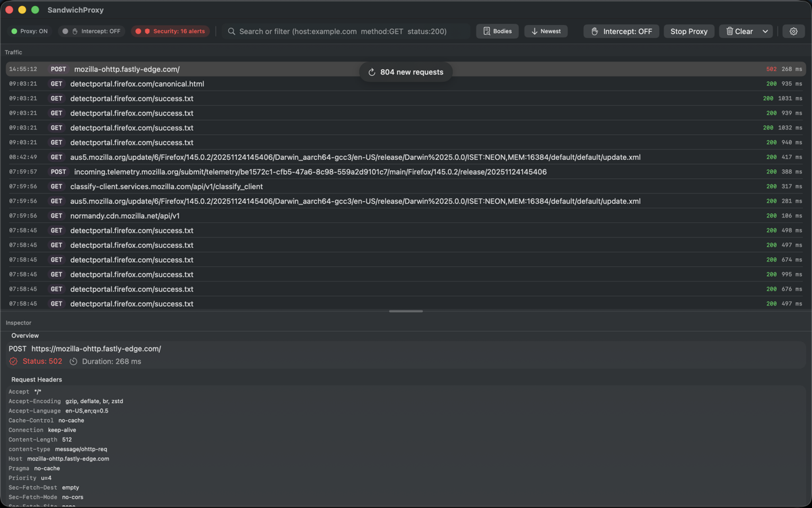812x508 pixels.
Task: Switch to the Overview tab in Inspector
Action: [x=24, y=335]
